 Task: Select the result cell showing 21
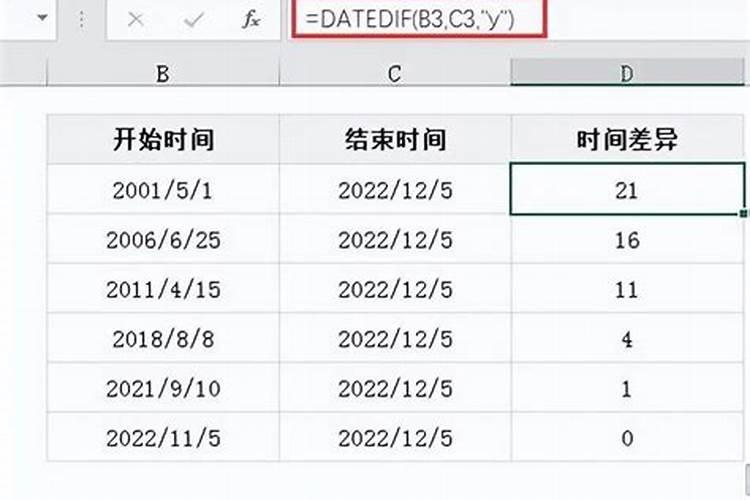pos(627,189)
